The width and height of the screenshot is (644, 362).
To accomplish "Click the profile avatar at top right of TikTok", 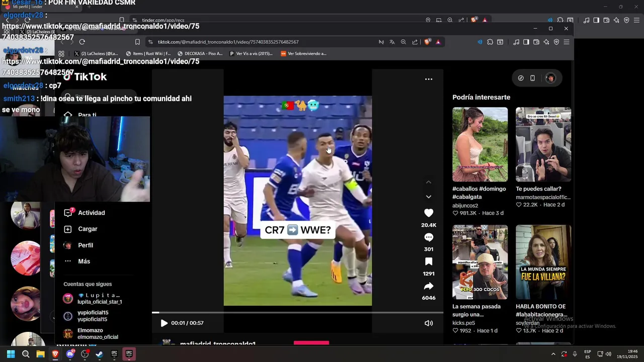I will point(550,78).
